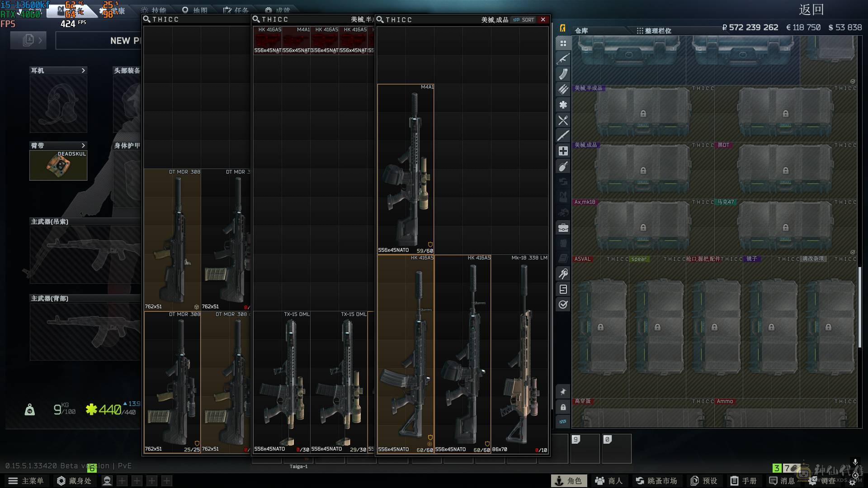Select the checkmark quest items filter
The height and width of the screenshot is (488, 868).
click(563, 305)
